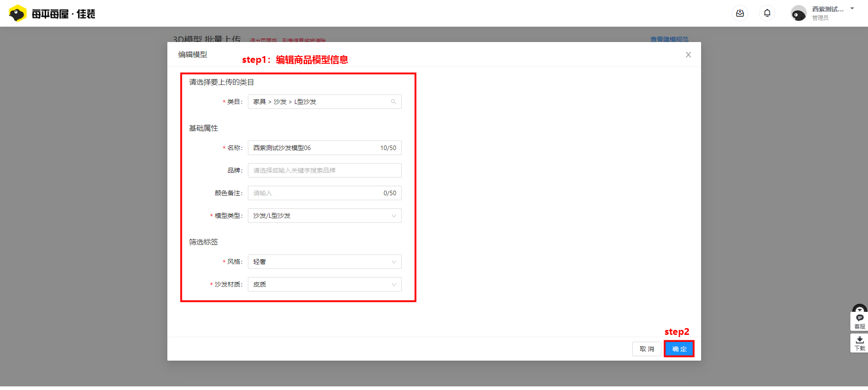This screenshot has height=390, width=868.
Task: Click the search icon in 类目 field
Action: pos(394,102)
